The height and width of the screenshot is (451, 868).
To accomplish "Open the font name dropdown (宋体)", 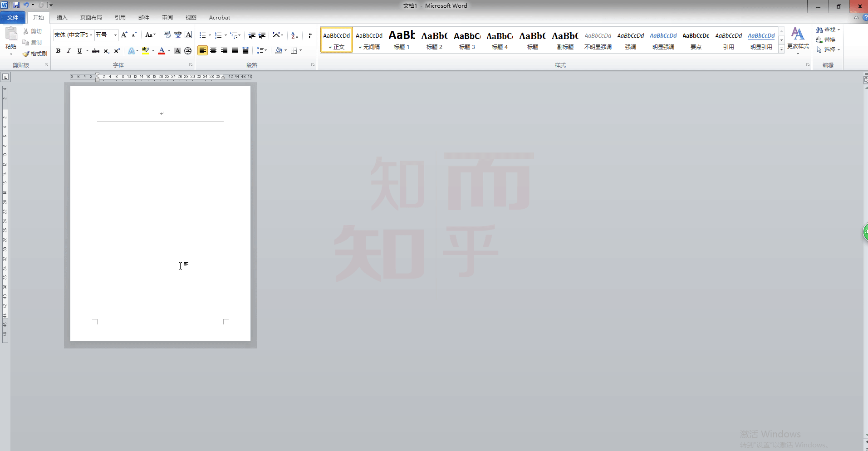I will (x=91, y=35).
